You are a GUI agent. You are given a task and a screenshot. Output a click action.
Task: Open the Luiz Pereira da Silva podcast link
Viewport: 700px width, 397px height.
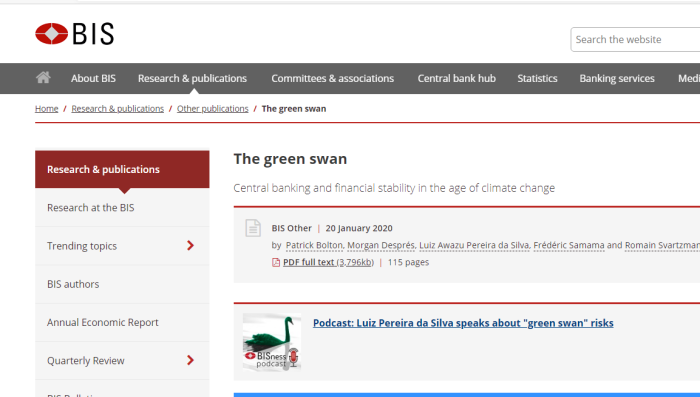[463, 323]
